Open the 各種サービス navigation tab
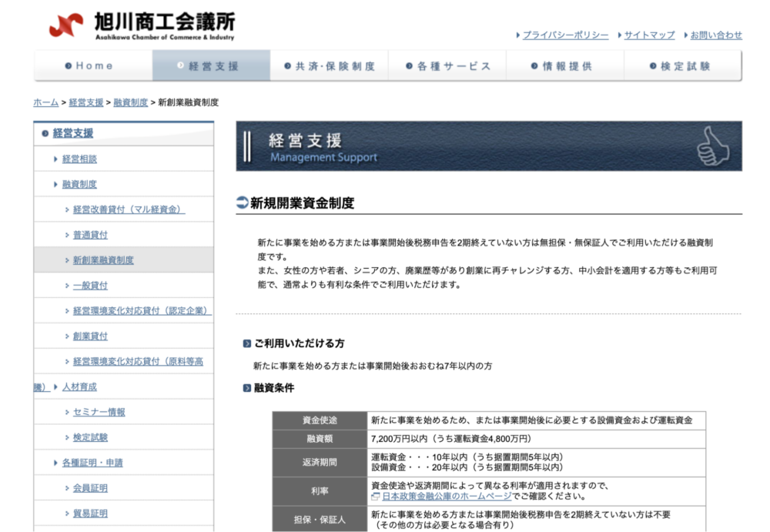Image resolution: width=770 pixels, height=532 pixels. click(447, 66)
